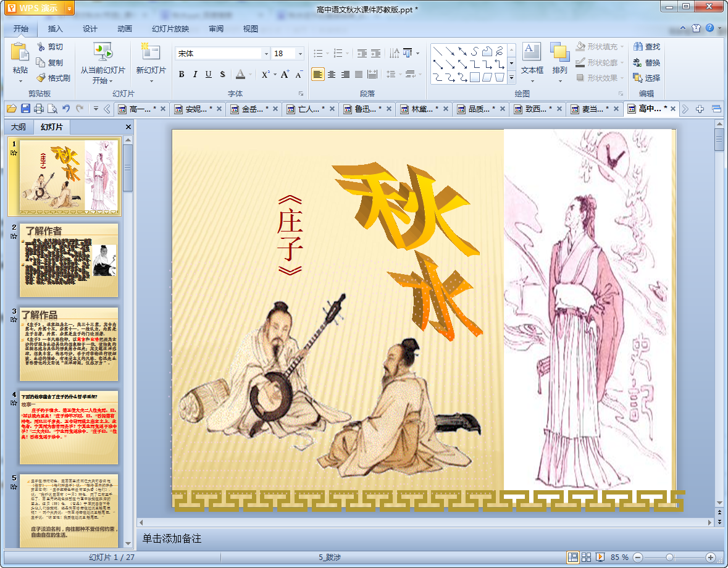Open the font name dropdown showing 宋体
This screenshot has width=728, height=568.
pos(266,54)
